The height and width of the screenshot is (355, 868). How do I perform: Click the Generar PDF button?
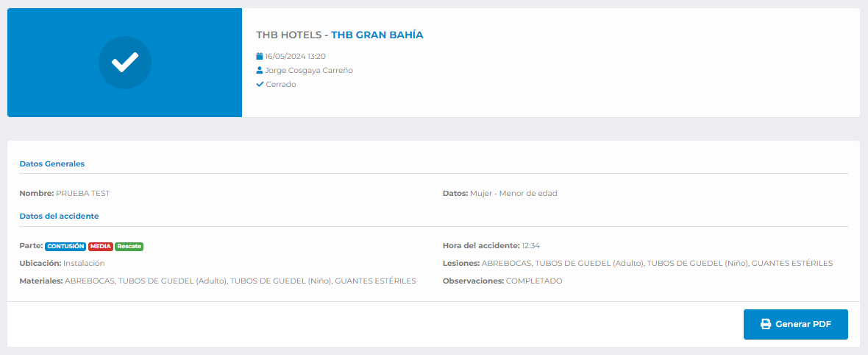click(795, 324)
